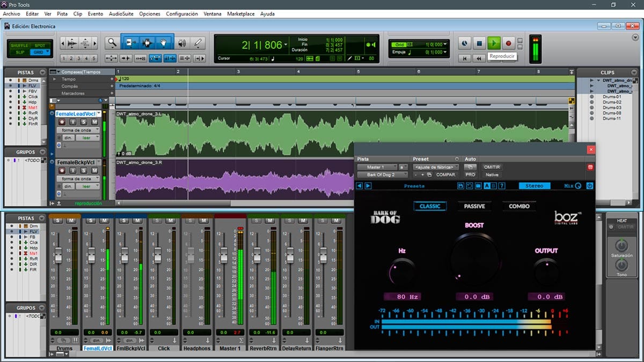Image resolution: width=644 pixels, height=362 pixels.
Task: Select the Drums-11 clip in list
Action: [x=611, y=119]
